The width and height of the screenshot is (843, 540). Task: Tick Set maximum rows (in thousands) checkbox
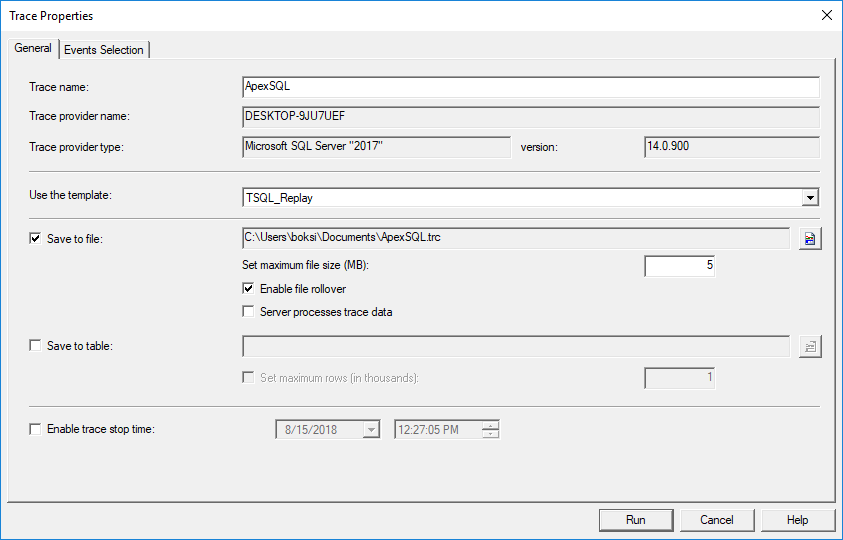coord(248,378)
